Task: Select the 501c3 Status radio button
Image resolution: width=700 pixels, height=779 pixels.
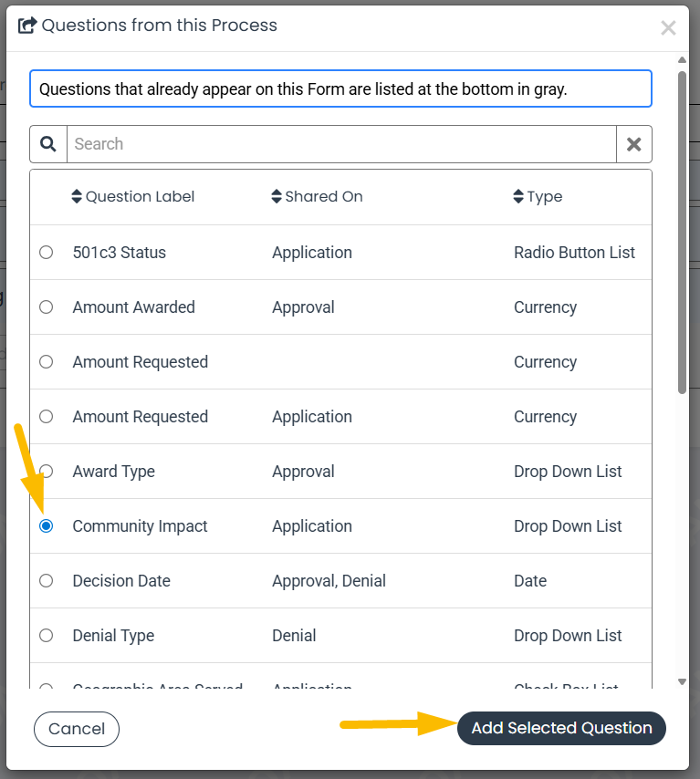Action: [47, 253]
